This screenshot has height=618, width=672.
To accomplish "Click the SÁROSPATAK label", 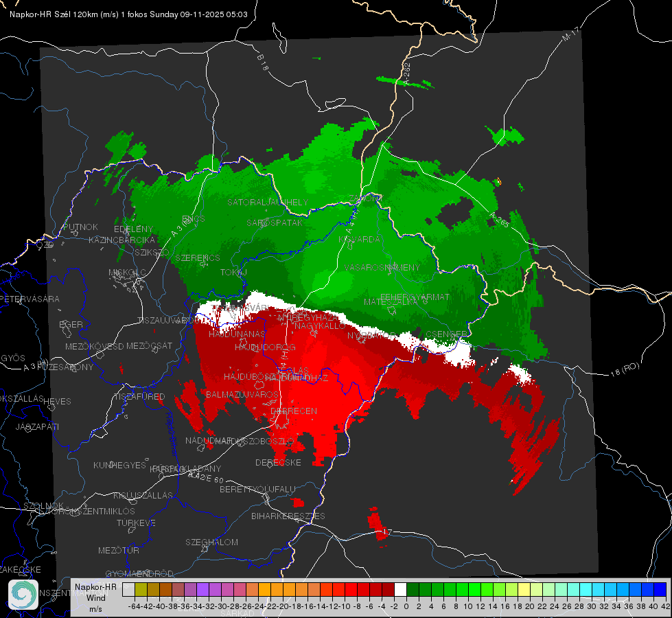I will (x=275, y=222).
